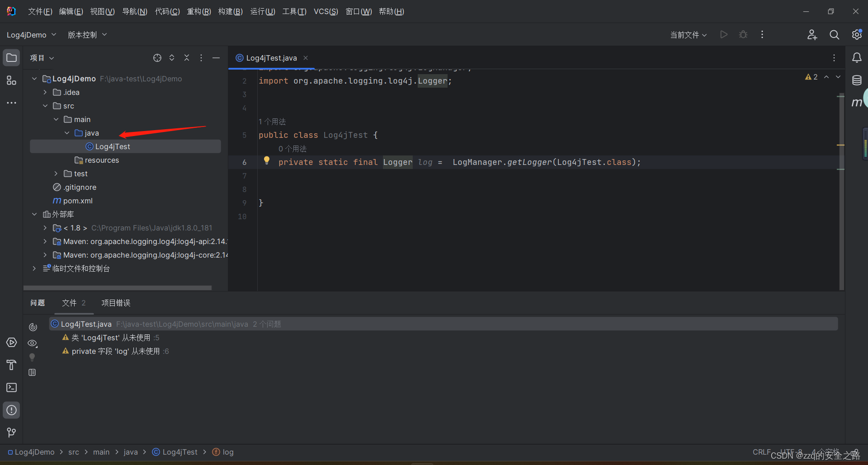Open the Terminal tool window

click(x=12, y=388)
